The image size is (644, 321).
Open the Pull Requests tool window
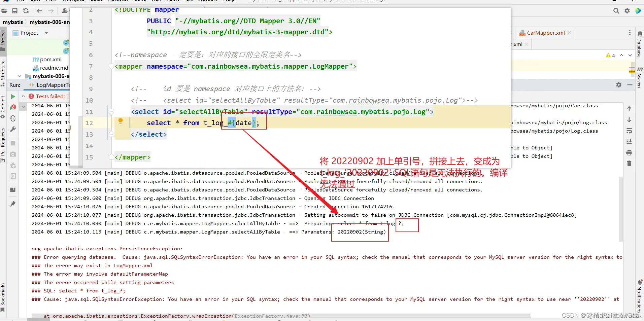tap(3, 145)
